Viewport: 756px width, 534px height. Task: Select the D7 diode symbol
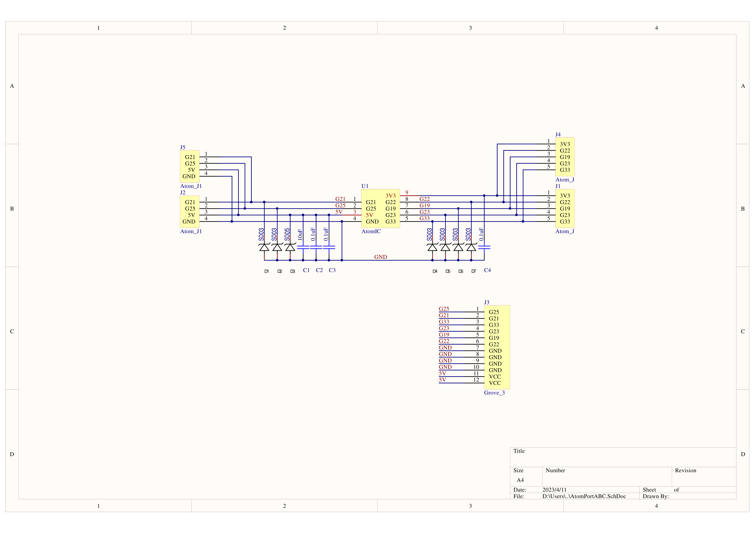471,247
